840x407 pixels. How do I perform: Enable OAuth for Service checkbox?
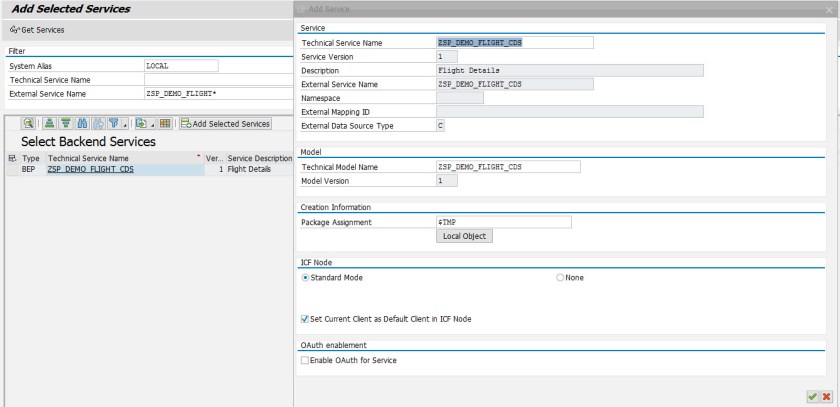306,360
